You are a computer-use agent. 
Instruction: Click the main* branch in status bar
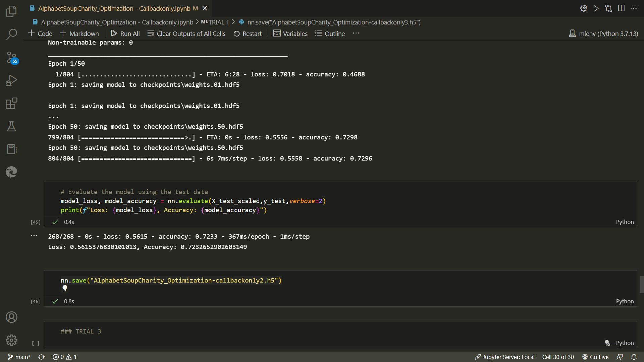coord(19,357)
